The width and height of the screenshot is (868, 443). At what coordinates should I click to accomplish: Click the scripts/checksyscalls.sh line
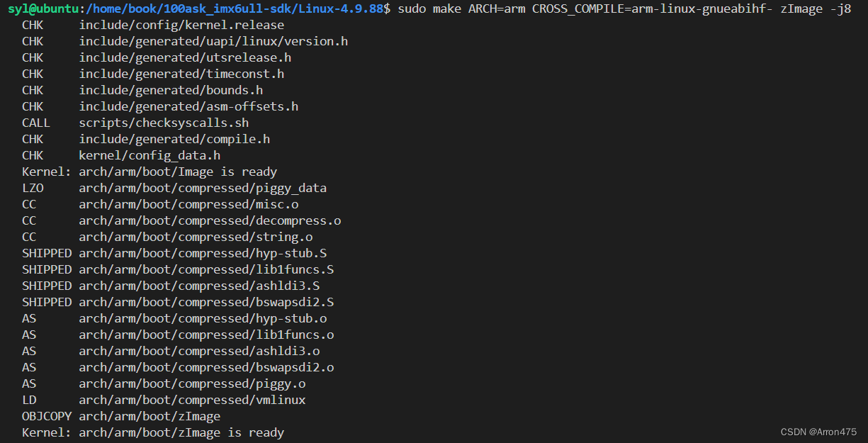click(135, 123)
